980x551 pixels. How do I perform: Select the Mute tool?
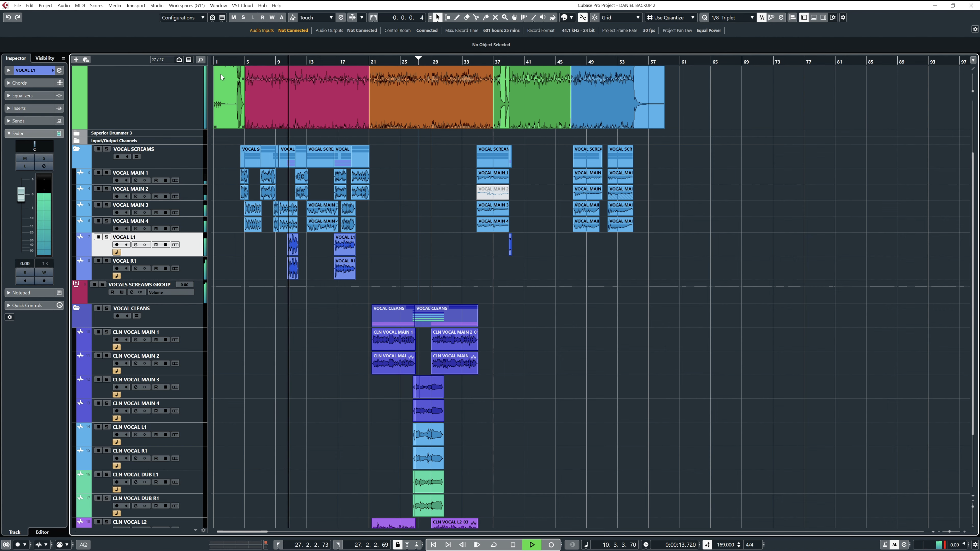coord(495,17)
